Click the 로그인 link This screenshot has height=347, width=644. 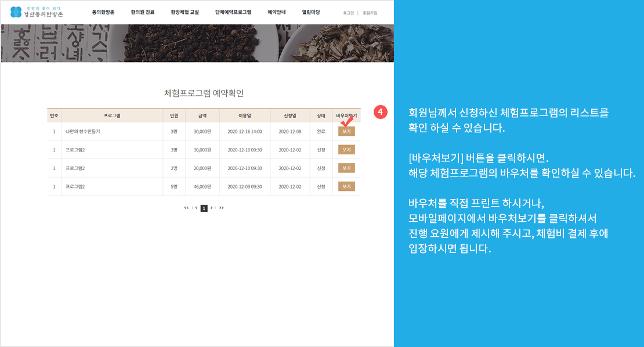click(x=348, y=13)
